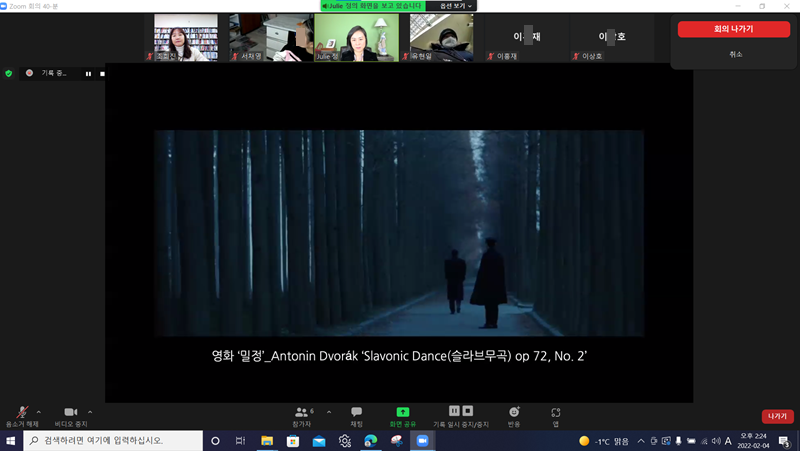Click 취소 to cancel leaving
The height and width of the screenshot is (451, 800).
pyautogui.click(x=735, y=54)
